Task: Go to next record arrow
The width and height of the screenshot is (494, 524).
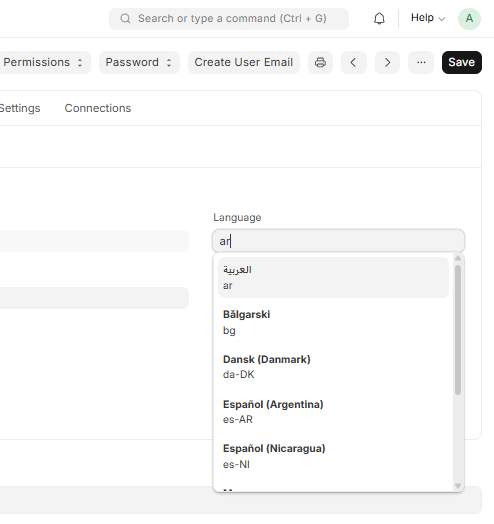Action: pyautogui.click(x=387, y=62)
